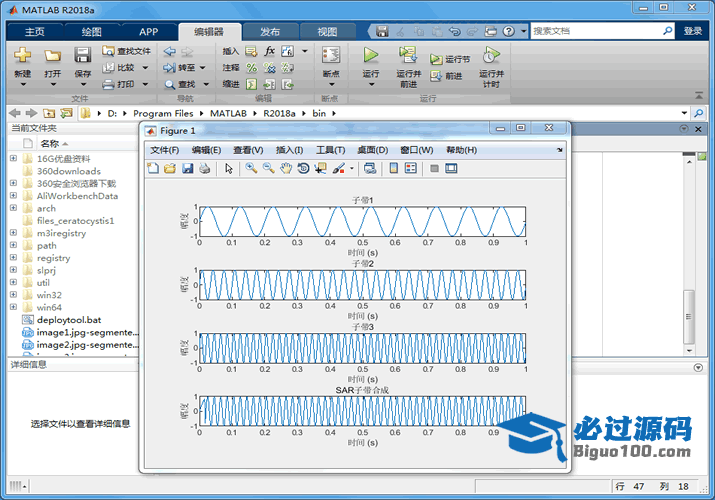This screenshot has width=715, height=500.
Task: Open the 工具(T) menu in Figure window
Action: pyautogui.click(x=330, y=150)
